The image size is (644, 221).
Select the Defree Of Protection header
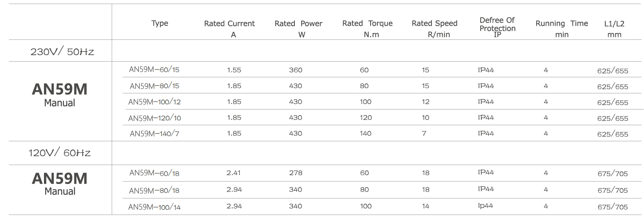(498, 27)
